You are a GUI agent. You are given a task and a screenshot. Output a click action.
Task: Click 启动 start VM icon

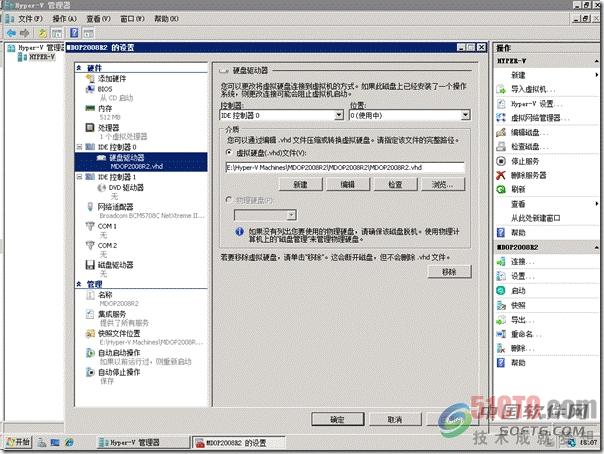501,291
